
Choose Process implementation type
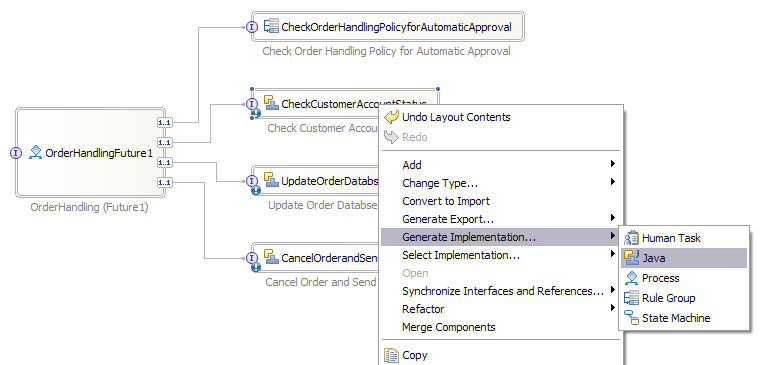(x=684, y=278)
